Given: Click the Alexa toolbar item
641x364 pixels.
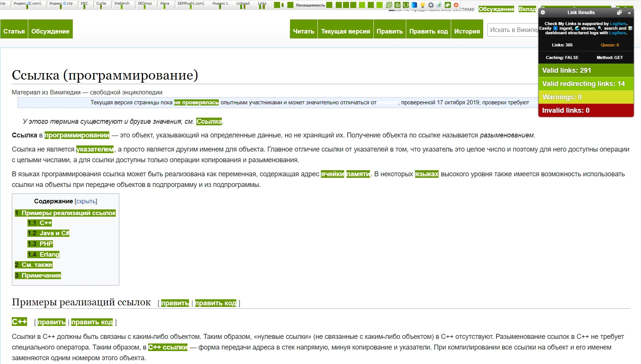Looking at the screenshot, I should [x=165, y=4].
